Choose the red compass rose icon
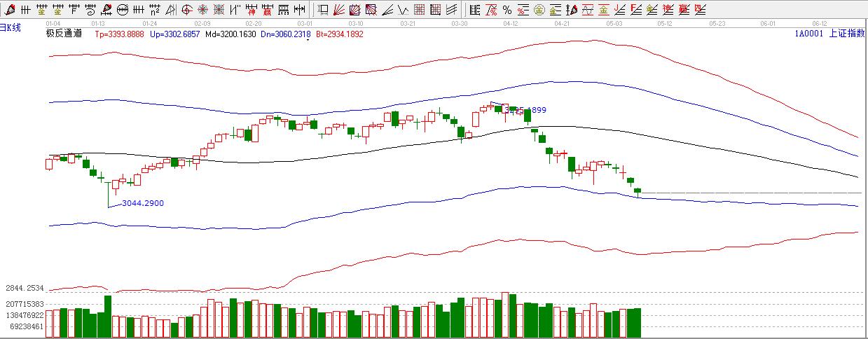Screen dimensions: 868x339 point(202,10)
